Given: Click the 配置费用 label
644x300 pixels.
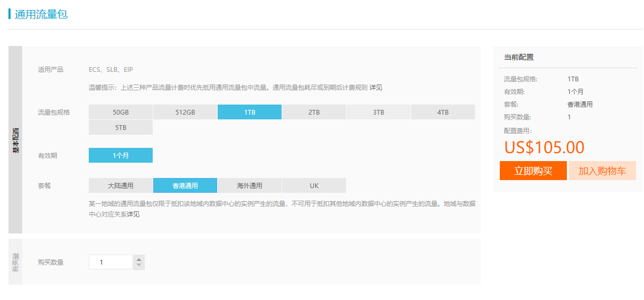Looking at the screenshot, I should tap(518, 130).
